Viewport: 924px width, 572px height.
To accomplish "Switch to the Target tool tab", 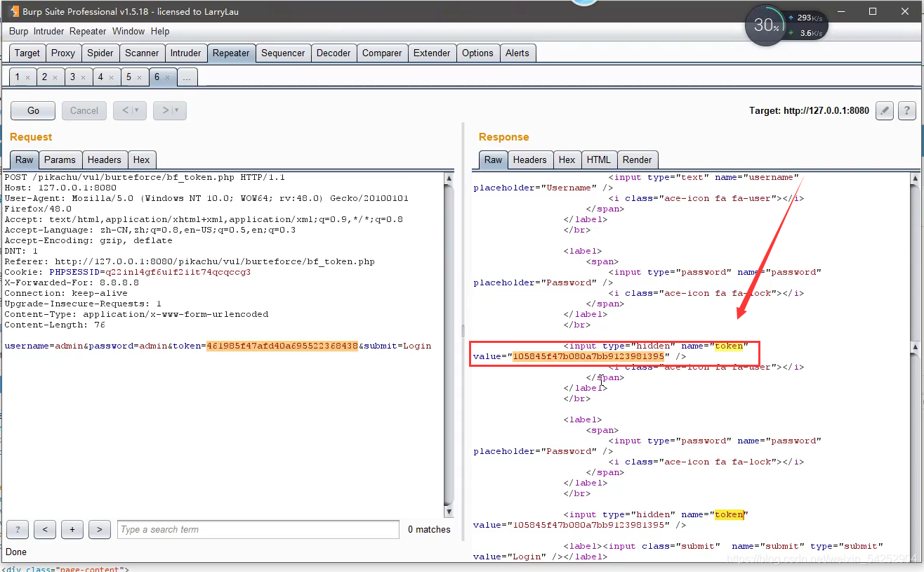I will click(x=27, y=53).
